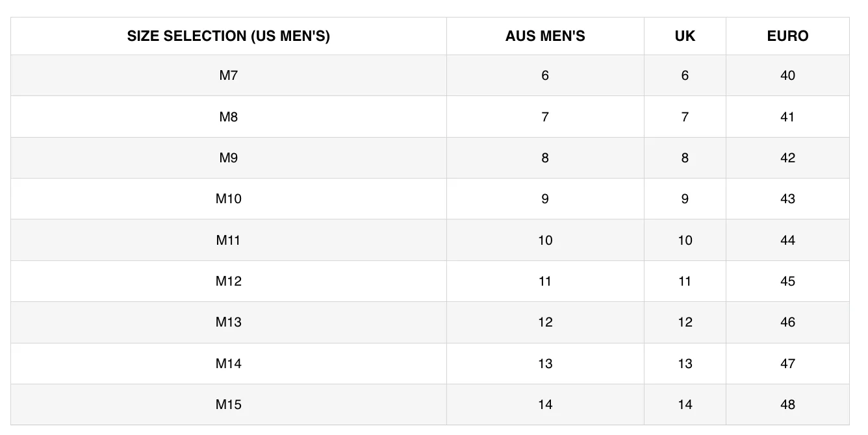Click the SIZE SELECTION (US MEN'S) header
Viewport: 868px width, 435px height.
point(228,36)
